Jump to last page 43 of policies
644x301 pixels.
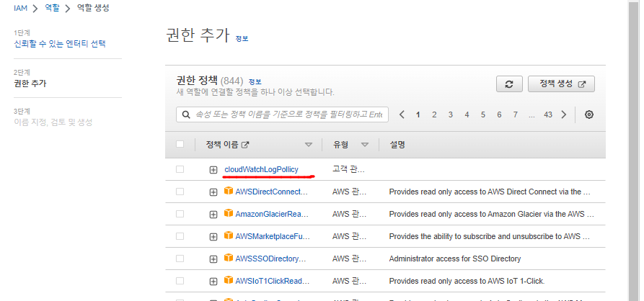[x=548, y=114]
